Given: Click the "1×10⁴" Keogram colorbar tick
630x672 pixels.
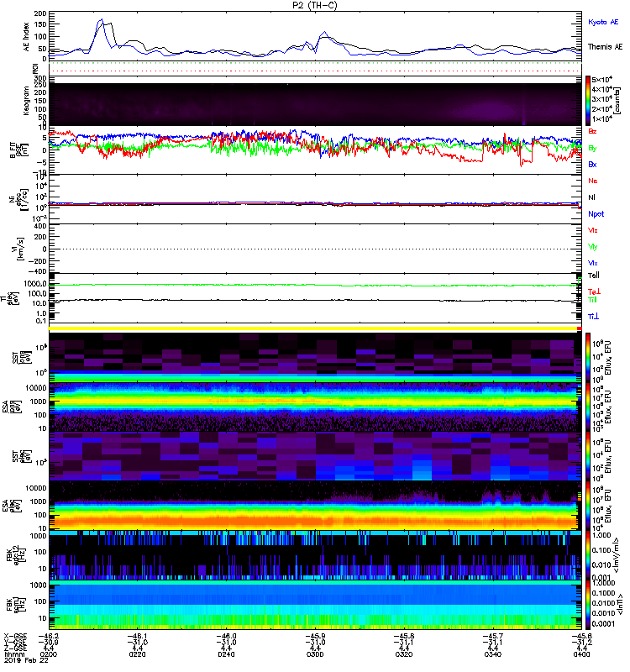Looking at the screenshot, I should [x=601, y=118].
